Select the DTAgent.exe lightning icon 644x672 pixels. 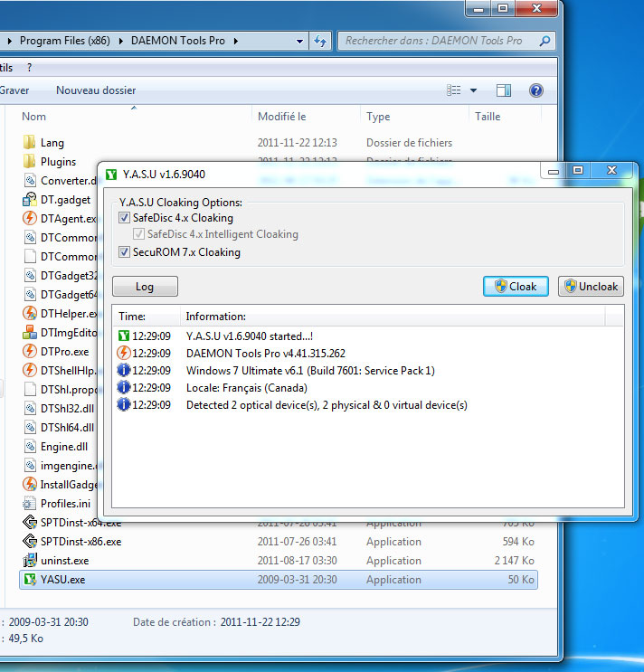click(x=29, y=218)
